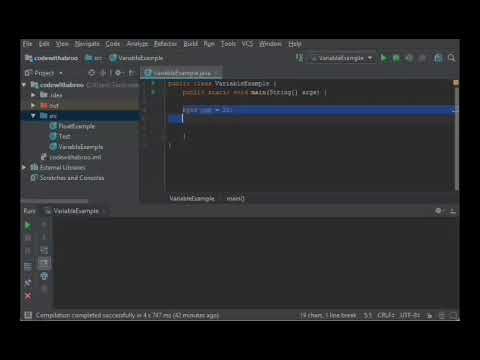Click the src breadcrumb in navigation bar
Viewport: 480px width, 360px height.
(x=94, y=58)
